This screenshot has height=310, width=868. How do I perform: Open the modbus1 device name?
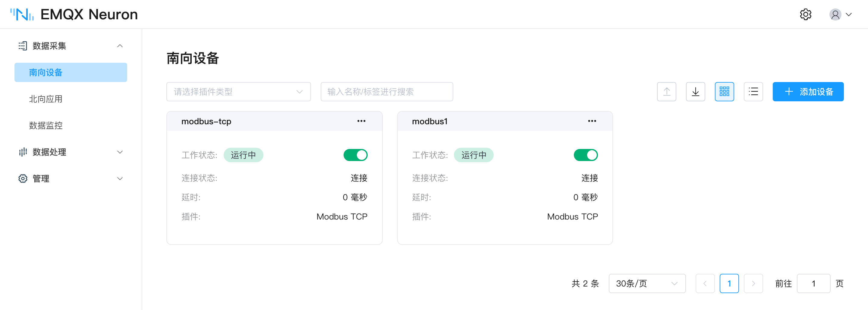pos(429,122)
